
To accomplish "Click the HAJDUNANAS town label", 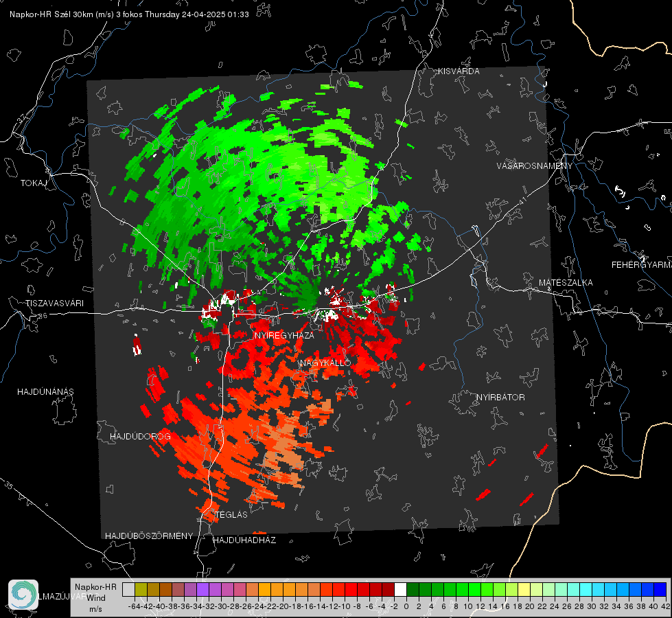I will (x=45, y=391).
